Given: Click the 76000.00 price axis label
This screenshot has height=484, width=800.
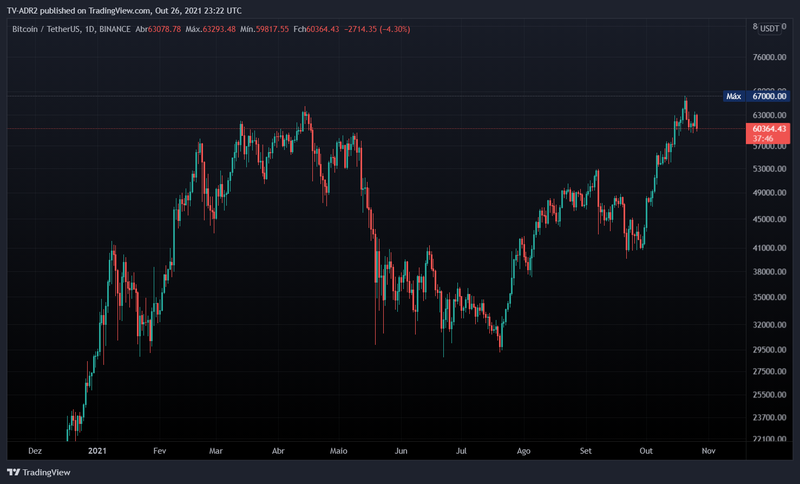Looking at the screenshot, I should (769, 57).
